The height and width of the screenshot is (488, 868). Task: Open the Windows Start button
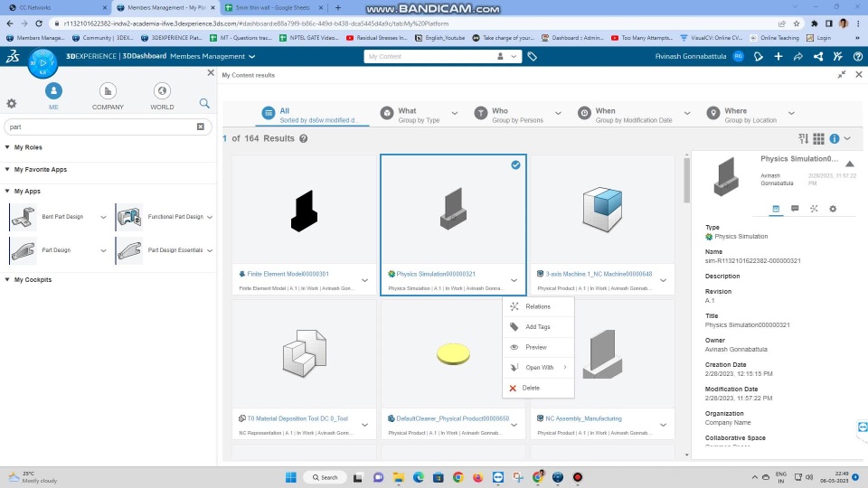pos(290,477)
